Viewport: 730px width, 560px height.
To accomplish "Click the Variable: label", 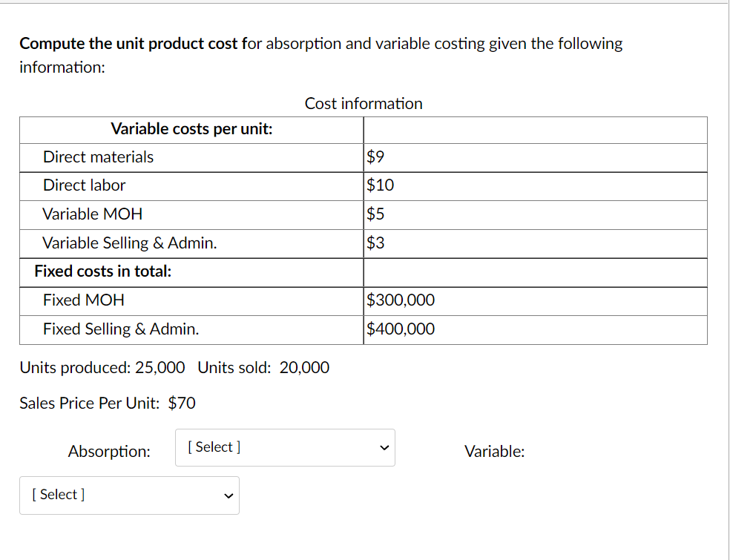I will (493, 451).
